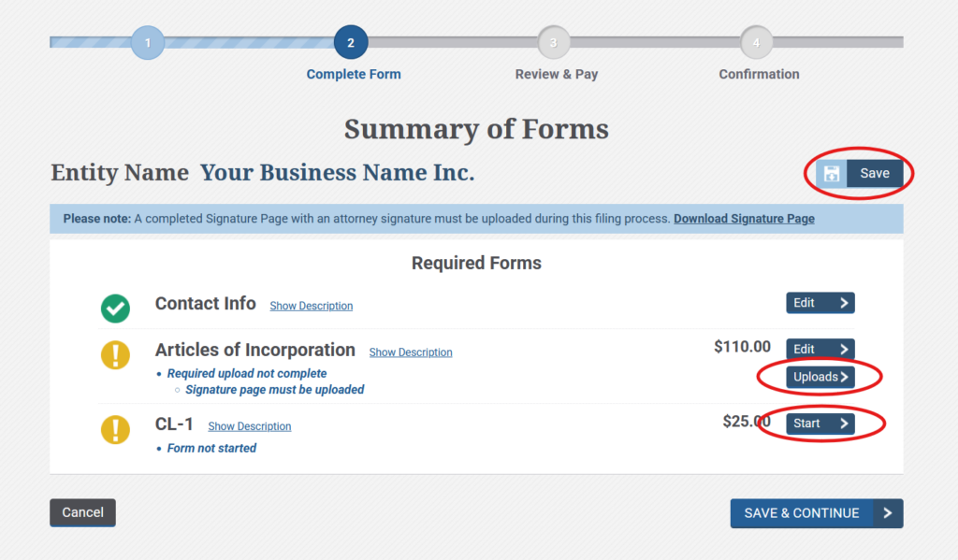The width and height of the screenshot is (958, 560).
Task: Download the Signature Page
Action: click(744, 218)
